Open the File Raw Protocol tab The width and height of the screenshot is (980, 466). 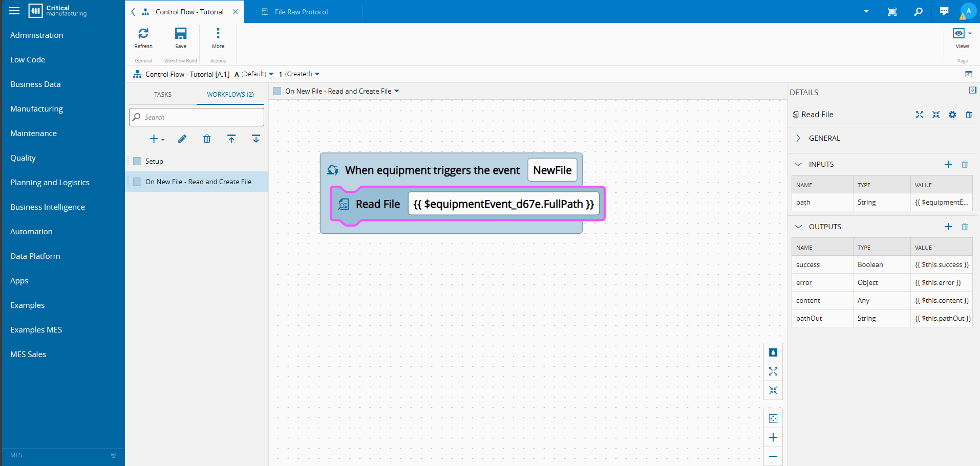[x=301, y=12]
